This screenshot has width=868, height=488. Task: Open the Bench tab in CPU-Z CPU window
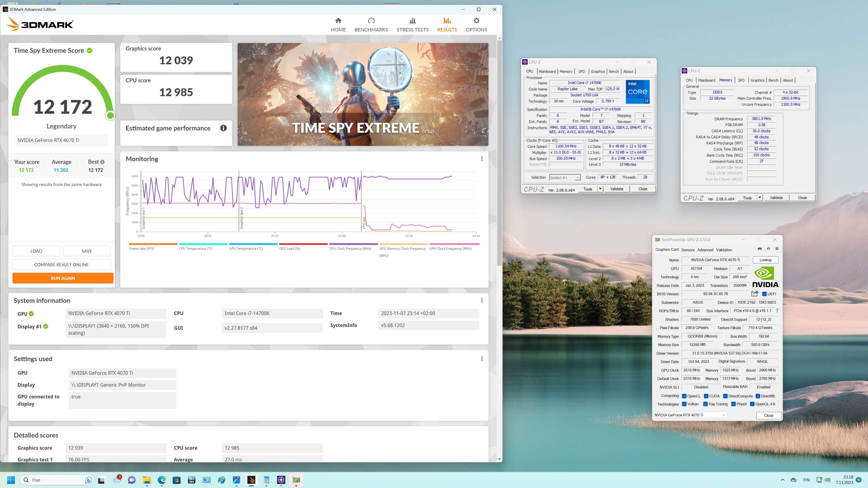614,71
